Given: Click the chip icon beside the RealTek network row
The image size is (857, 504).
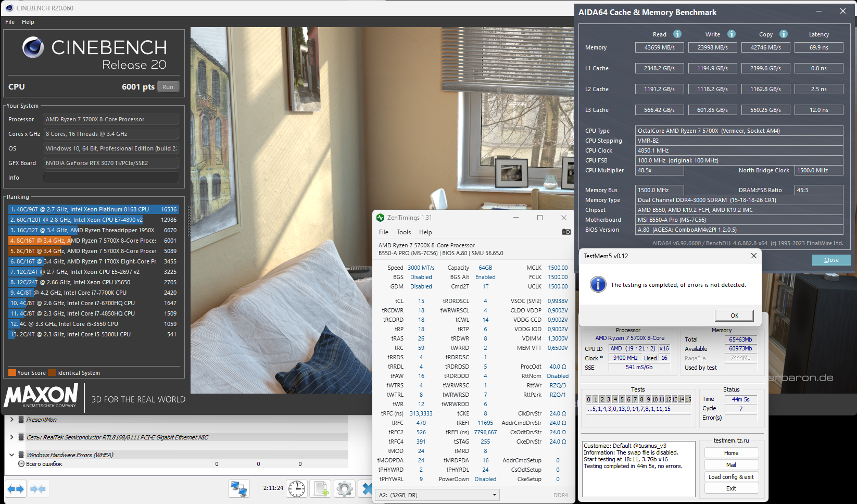Looking at the screenshot, I should 21,437.
